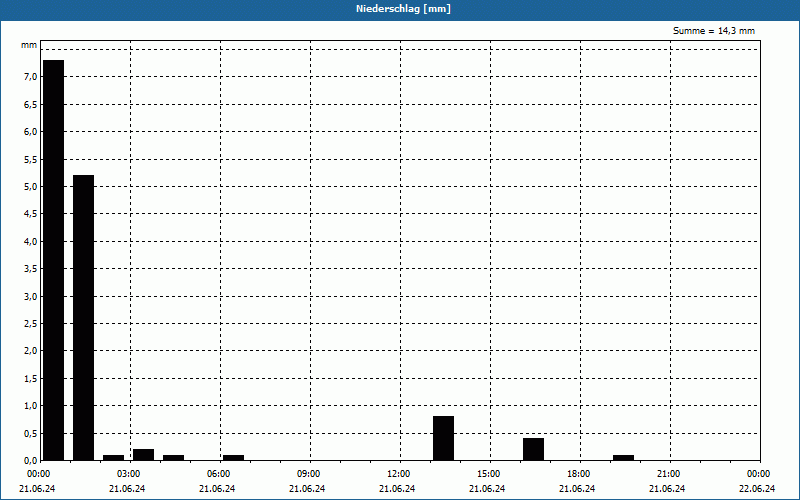
Task: Click the small bar just after 06:00
Action: (x=233, y=457)
